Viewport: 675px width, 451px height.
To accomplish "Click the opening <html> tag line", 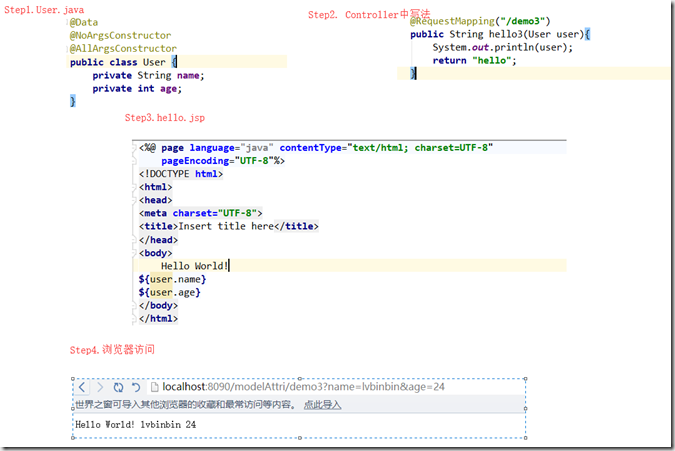I will (x=155, y=187).
